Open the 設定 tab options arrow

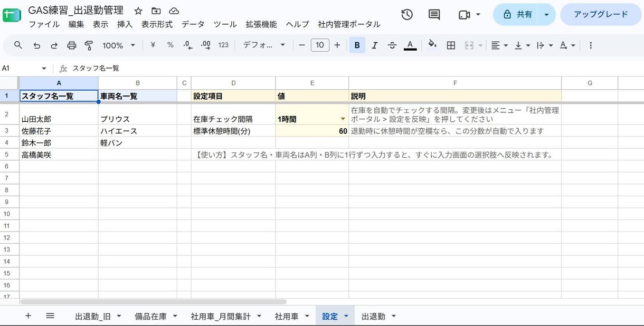pyautogui.click(x=346, y=317)
